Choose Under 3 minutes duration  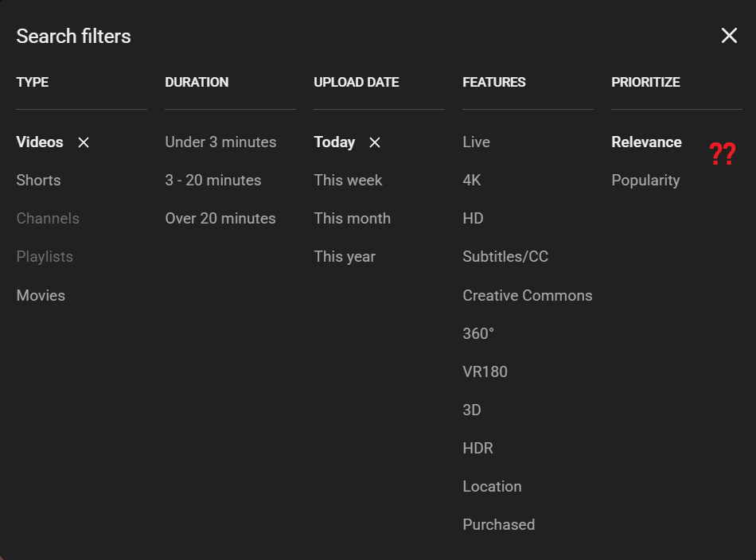220,142
